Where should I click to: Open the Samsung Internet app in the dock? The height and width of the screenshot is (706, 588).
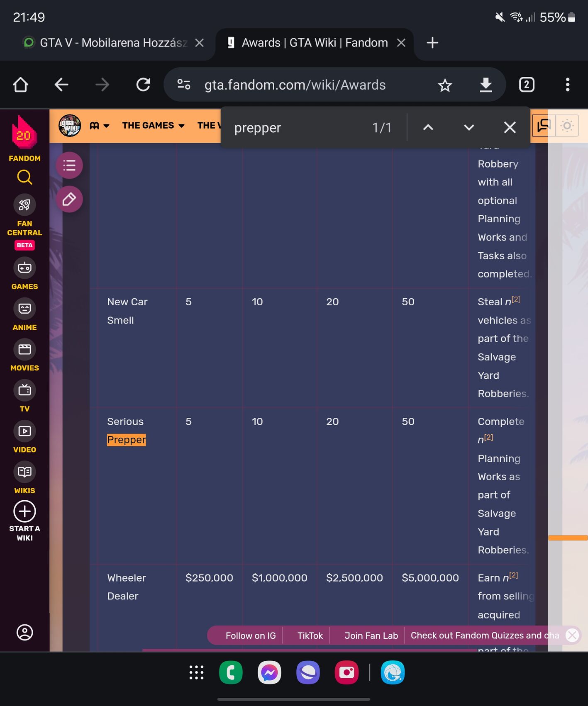tap(308, 672)
